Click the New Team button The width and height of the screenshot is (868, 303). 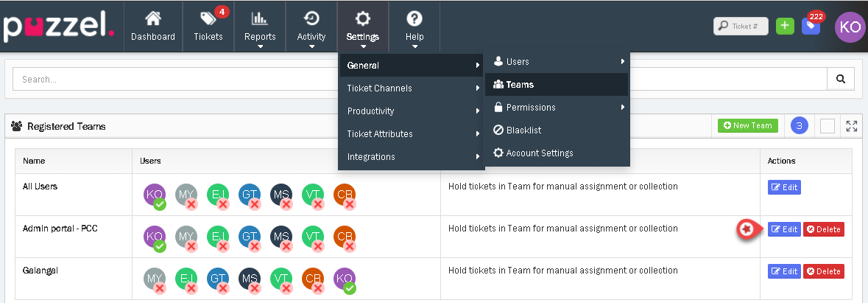click(x=747, y=126)
